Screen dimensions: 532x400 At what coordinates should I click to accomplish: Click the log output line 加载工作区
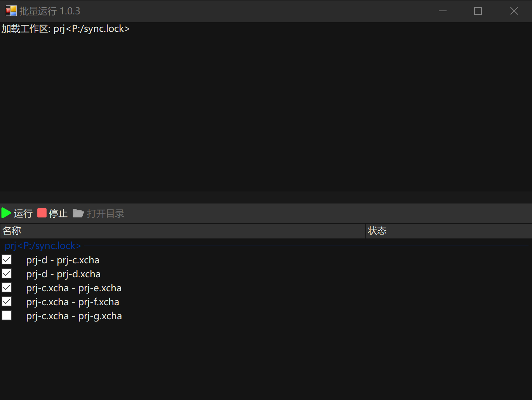[66, 29]
